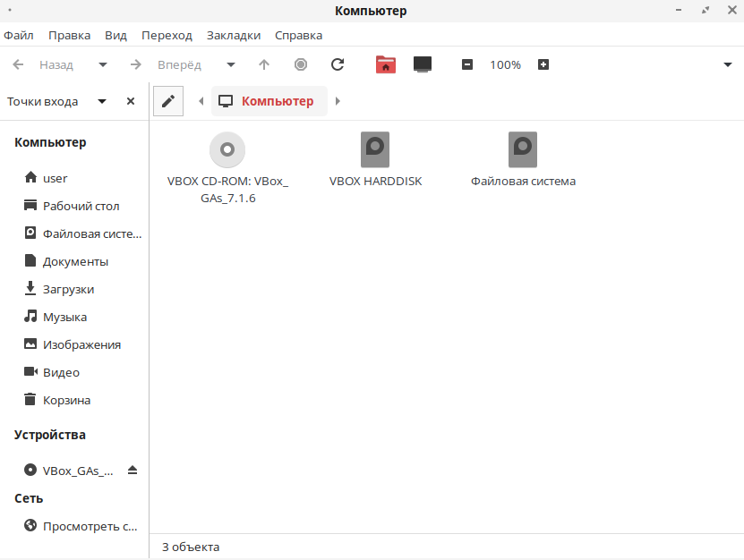Open the view options dropdown at toolbar right
Screen dimensions: 744x560
(728, 64)
